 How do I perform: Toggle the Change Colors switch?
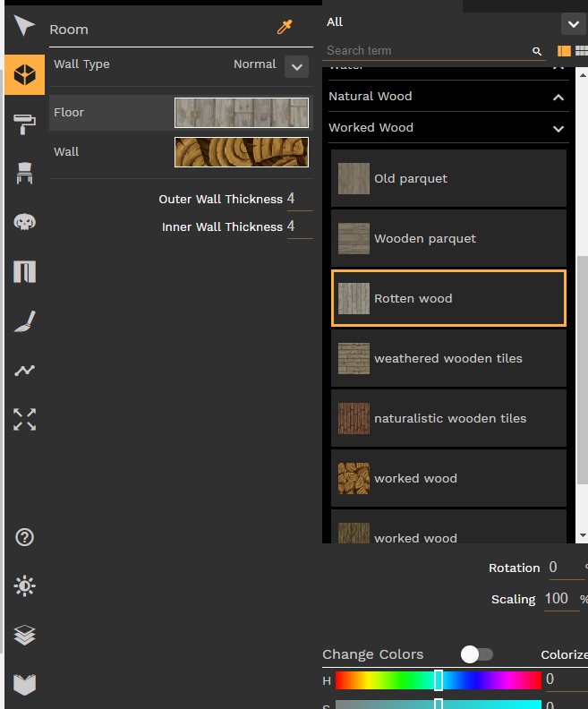(476, 654)
